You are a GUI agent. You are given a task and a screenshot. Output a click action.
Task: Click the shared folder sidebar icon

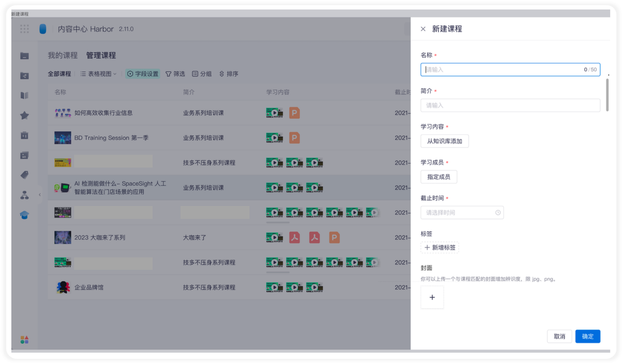(24, 76)
